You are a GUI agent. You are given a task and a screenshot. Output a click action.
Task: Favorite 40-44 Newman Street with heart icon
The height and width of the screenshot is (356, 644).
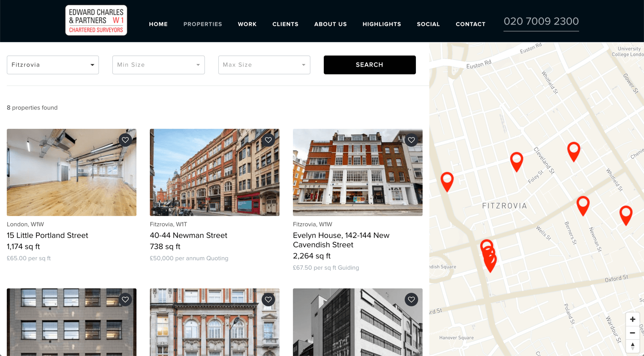coord(268,140)
